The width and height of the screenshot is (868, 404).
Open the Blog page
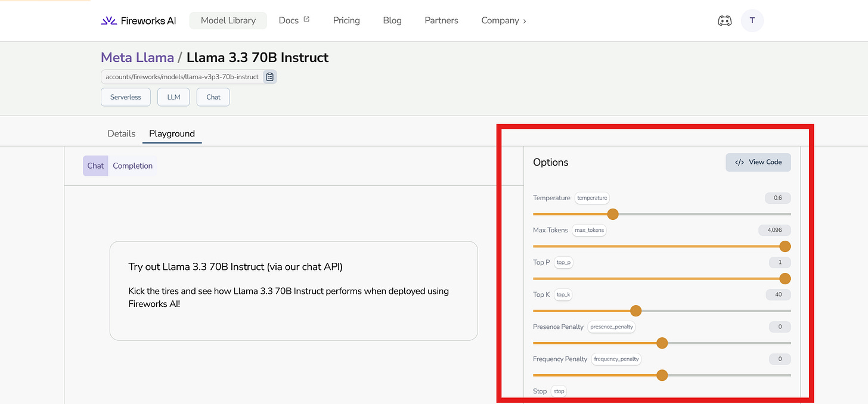pyautogui.click(x=392, y=20)
